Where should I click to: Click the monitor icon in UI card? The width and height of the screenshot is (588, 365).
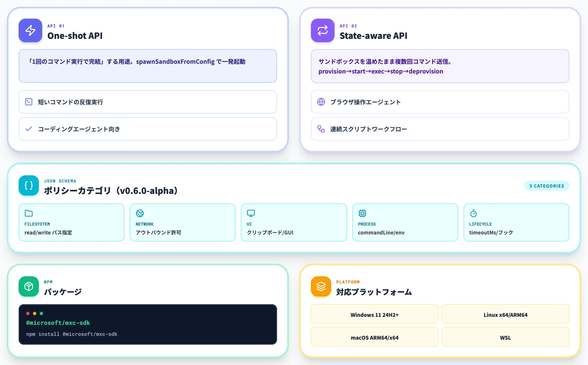[251, 213]
